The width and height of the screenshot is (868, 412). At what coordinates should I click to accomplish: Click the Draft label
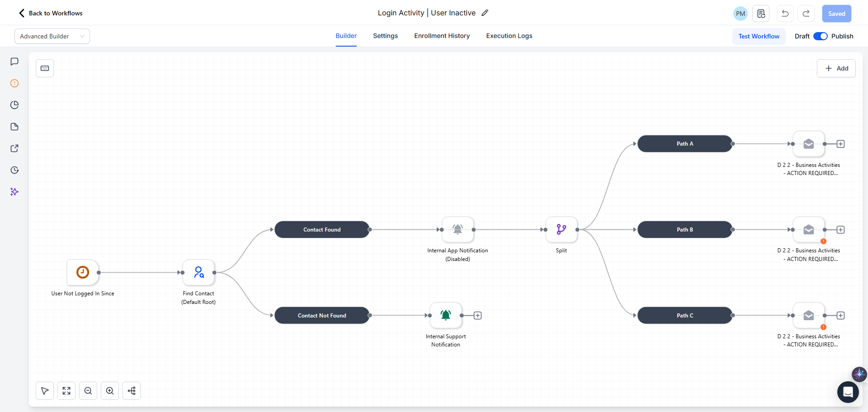802,36
